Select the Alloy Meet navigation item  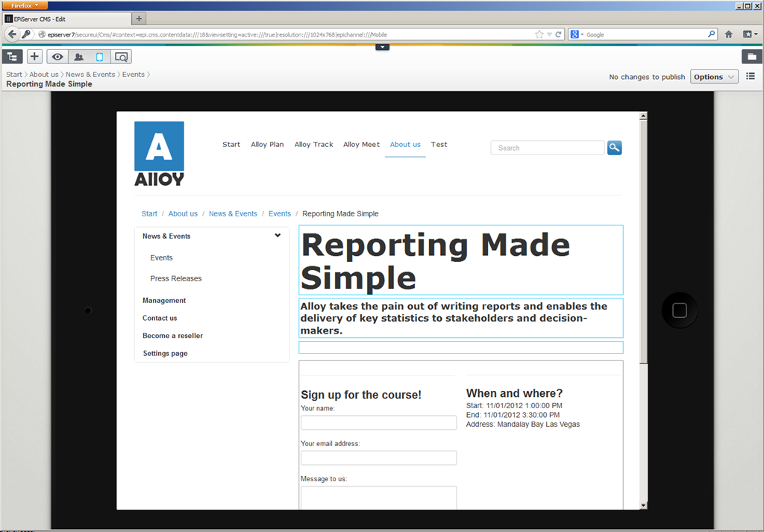361,145
